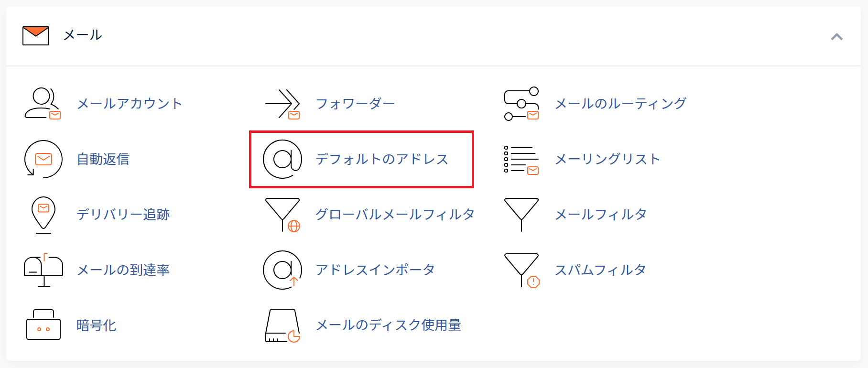Open the メールフィルタ link
Viewport: 868px width, 368px height.
click(x=601, y=215)
